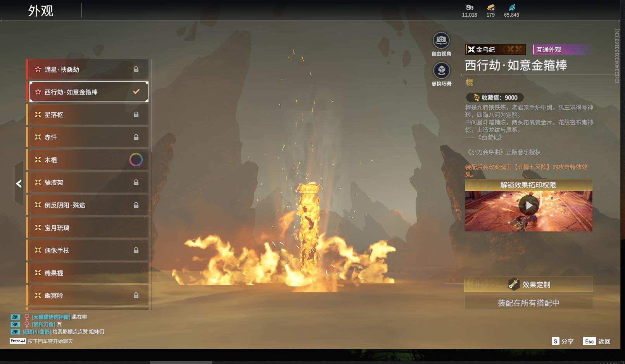Click the 金乌纪 series tag
The height and width of the screenshot is (364, 625).
(x=496, y=50)
